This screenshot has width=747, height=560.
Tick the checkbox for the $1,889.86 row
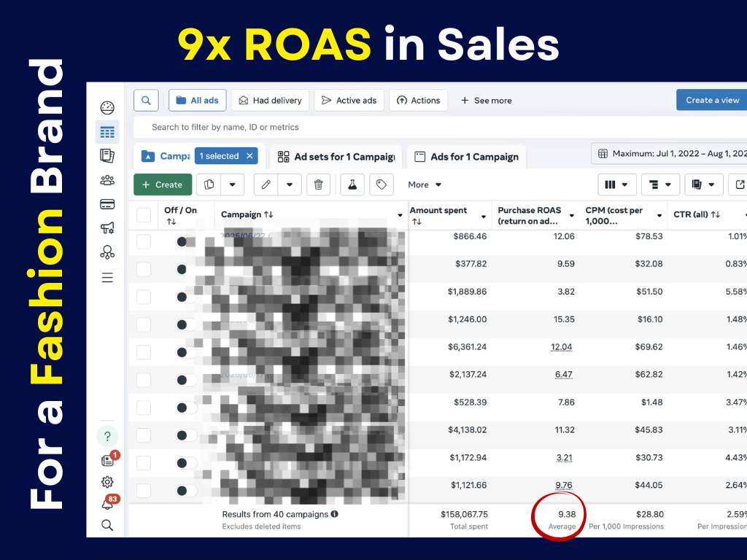point(144,297)
